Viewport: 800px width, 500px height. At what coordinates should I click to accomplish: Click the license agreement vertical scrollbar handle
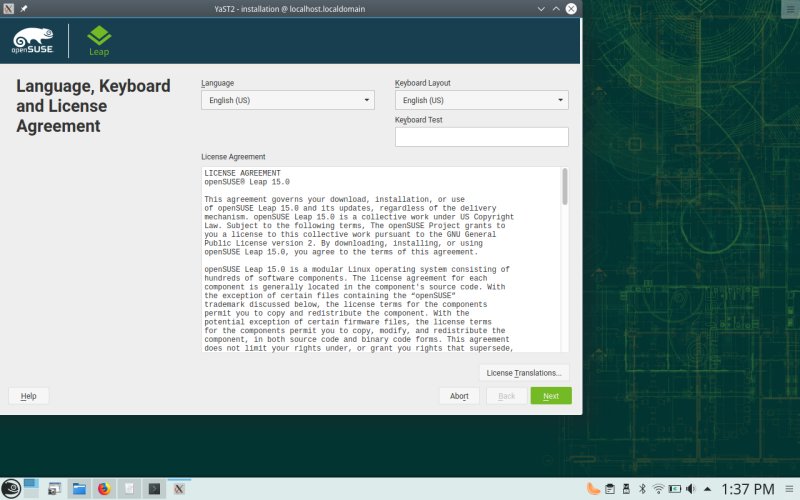(x=565, y=187)
